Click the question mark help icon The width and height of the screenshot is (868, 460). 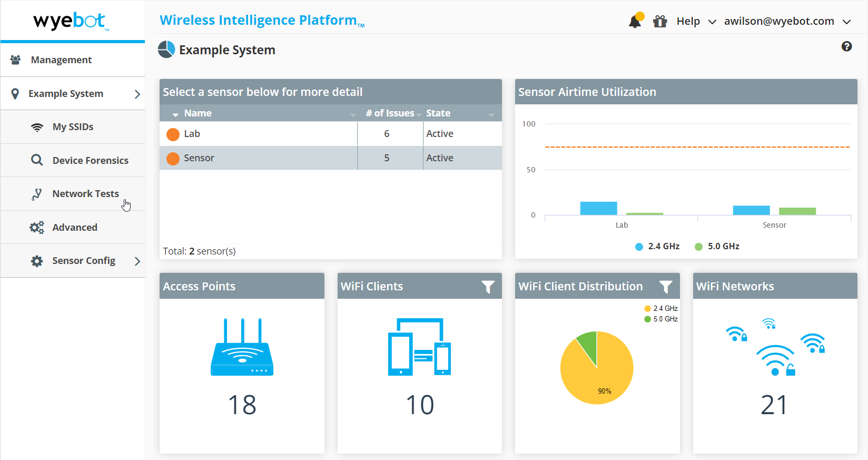846,46
